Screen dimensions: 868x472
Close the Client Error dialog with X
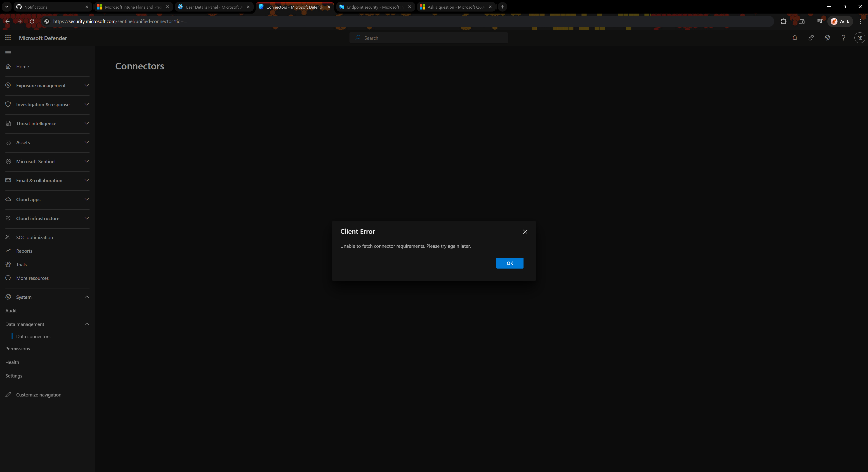point(525,231)
